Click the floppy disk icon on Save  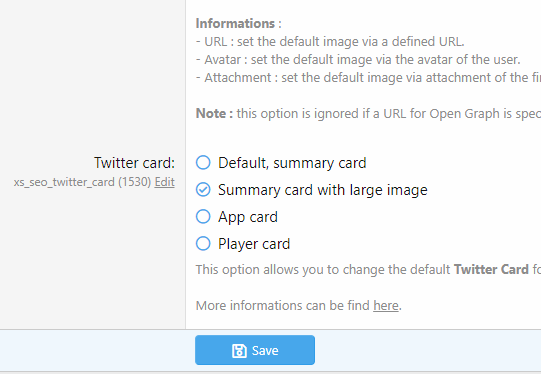(x=239, y=351)
